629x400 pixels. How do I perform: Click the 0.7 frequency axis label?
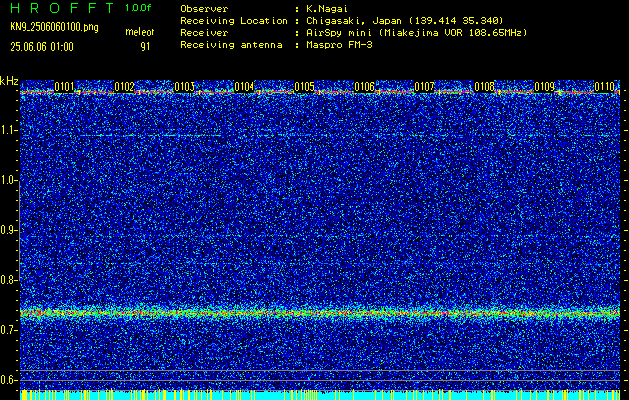coord(9,330)
